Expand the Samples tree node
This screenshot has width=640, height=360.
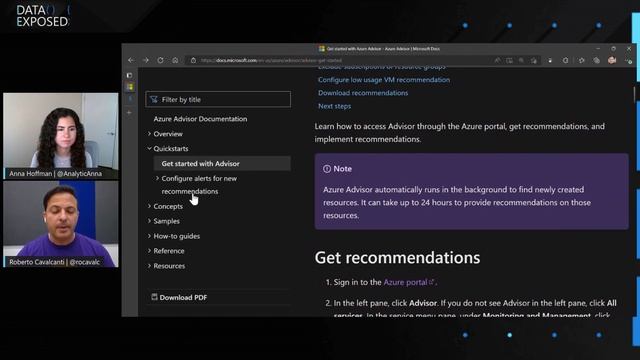point(149,221)
